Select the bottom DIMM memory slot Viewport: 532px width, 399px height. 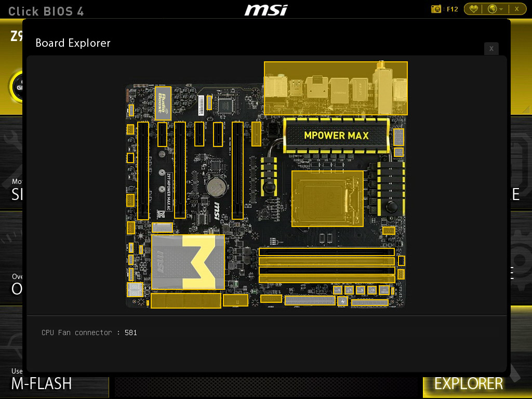point(326,280)
